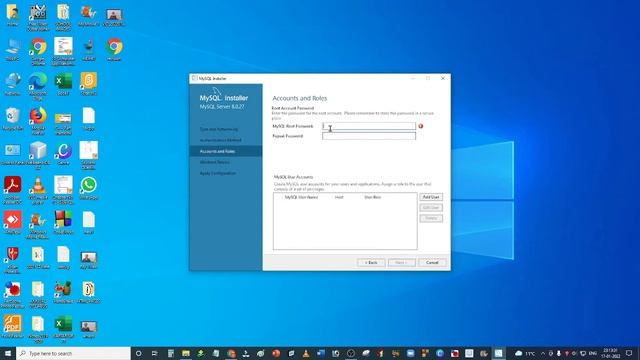Open the Google Chrome desktop shortcut
This screenshot has height=360, width=640.
[x=38, y=51]
